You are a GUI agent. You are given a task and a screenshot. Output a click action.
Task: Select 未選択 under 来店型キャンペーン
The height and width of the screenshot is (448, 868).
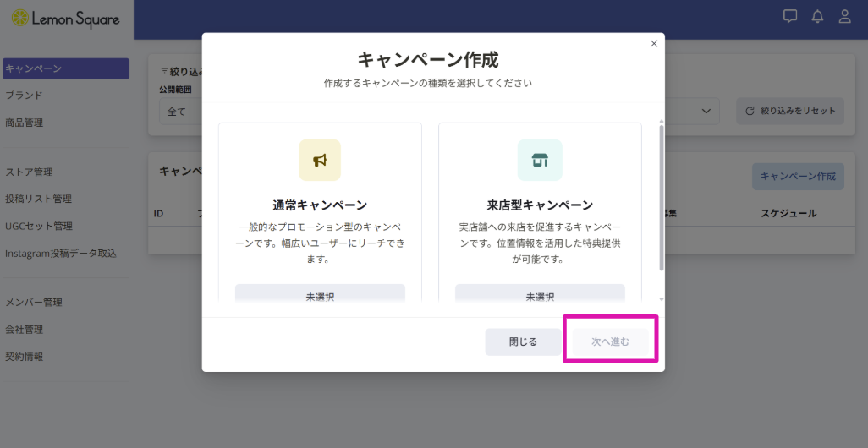point(540,295)
